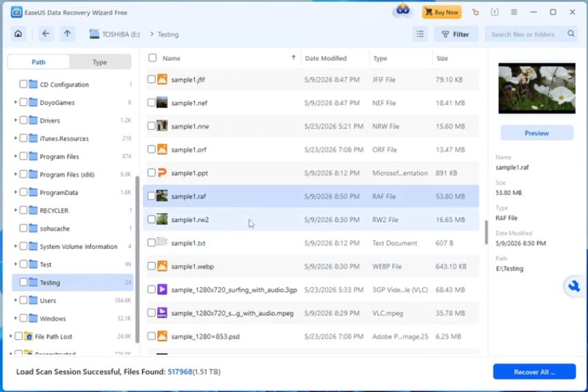Click the sample1.ppt PowerPoint icon
The width and height of the screenshot is (588, 392).
point(162,173)
